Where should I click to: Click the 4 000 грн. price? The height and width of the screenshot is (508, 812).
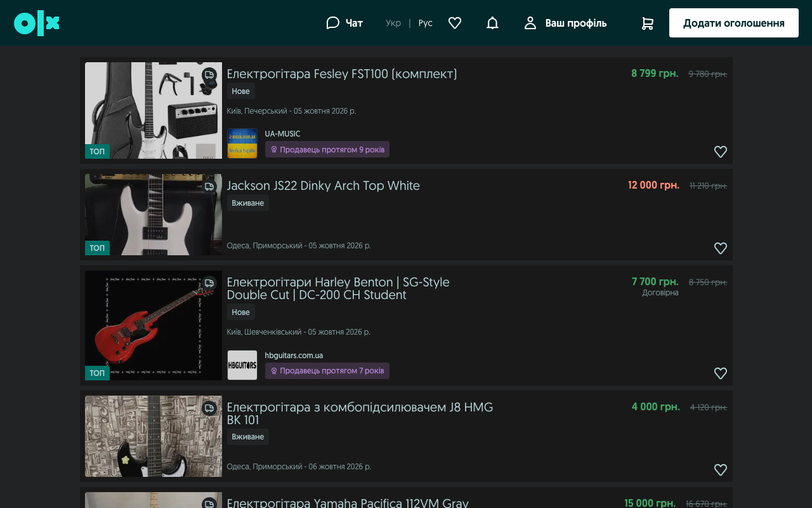(x=655, y=406)
